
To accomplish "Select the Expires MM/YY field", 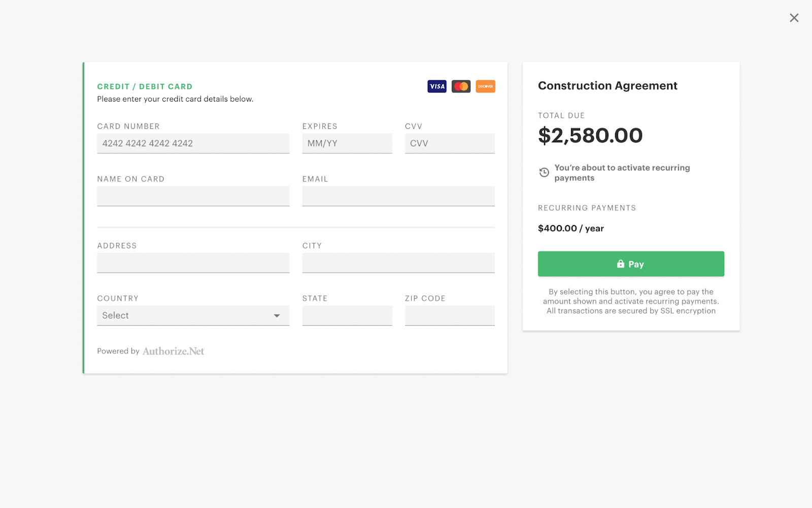I will pos(347,143).
